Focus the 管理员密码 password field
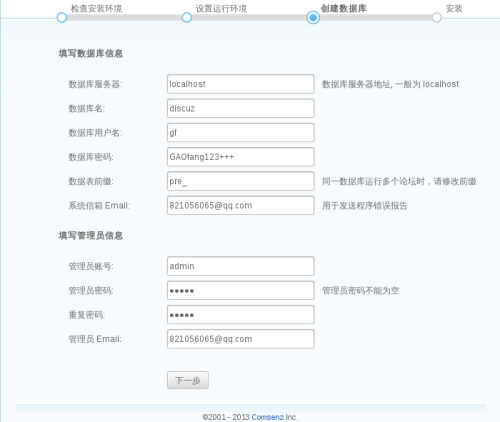 pyautogui.click(x=240, y=290)
